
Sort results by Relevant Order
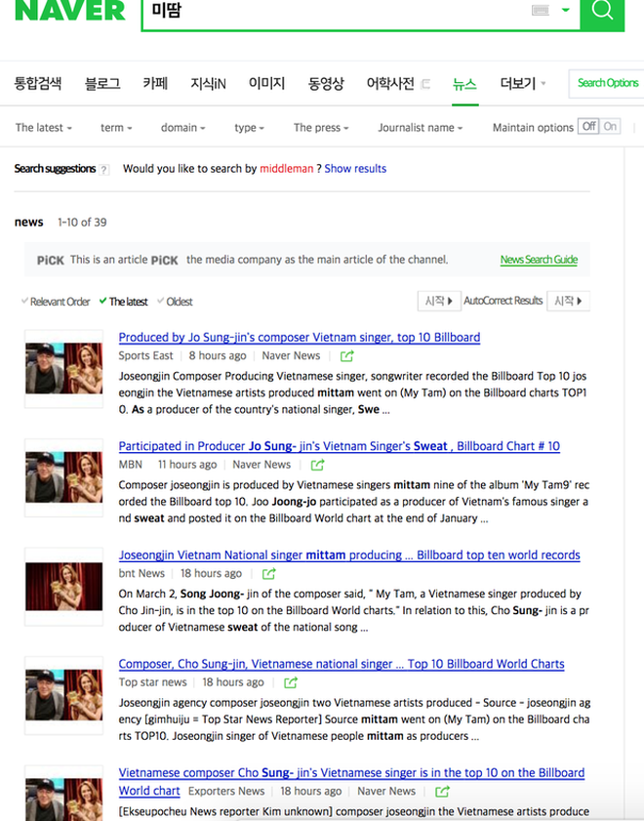pyautogui.click(x=56, y=302)
